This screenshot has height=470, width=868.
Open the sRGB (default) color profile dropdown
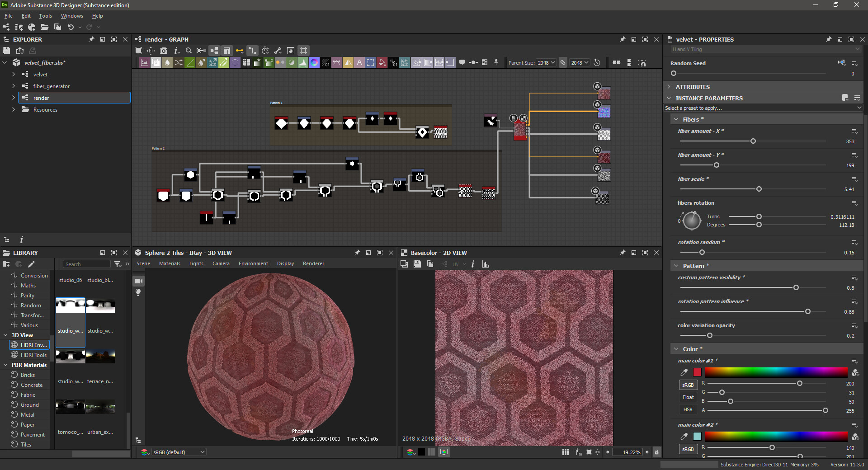pos(179,452)
